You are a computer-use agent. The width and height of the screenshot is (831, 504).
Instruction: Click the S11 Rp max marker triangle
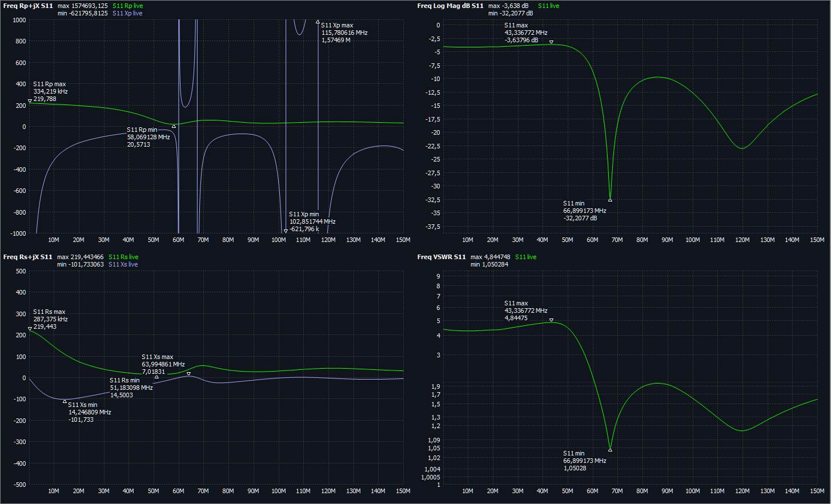pos(30,101)
